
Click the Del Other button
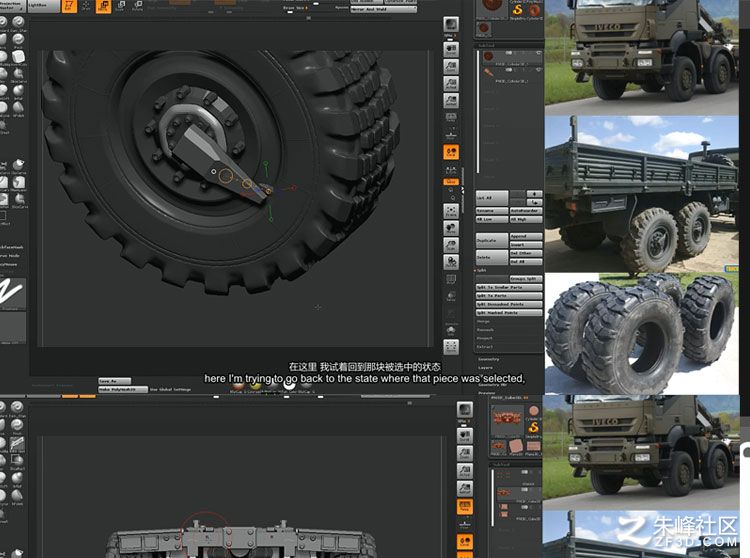(x=526, y=253)
